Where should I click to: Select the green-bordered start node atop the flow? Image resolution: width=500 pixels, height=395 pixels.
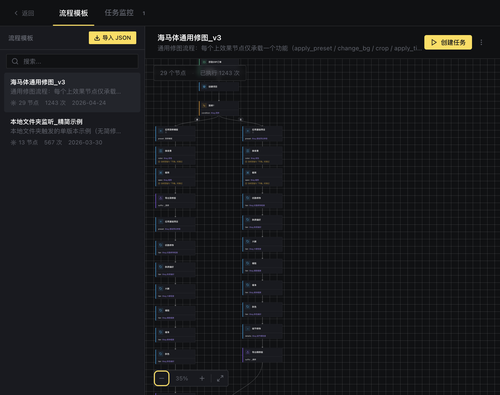click(x=219, y=62)
